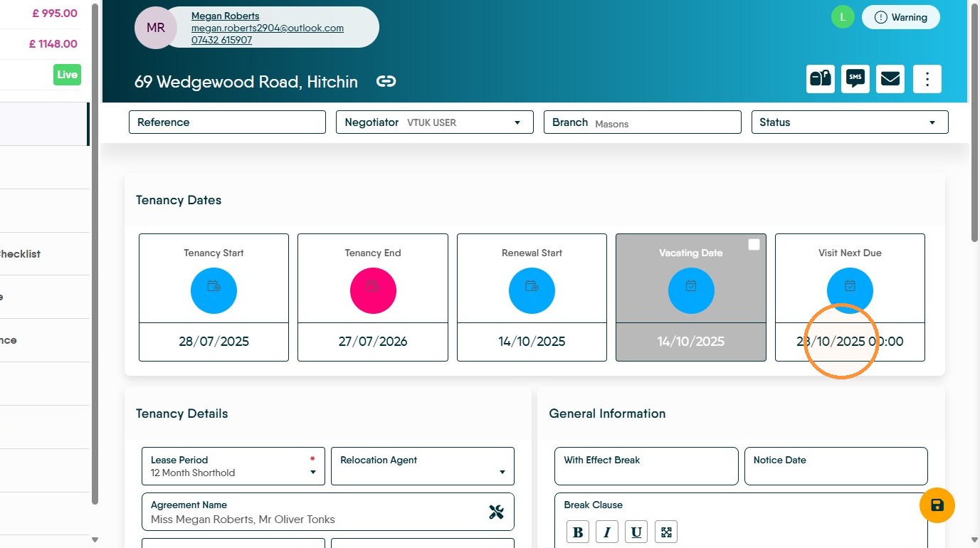Viewport: 980px width, 548px height.
Task: Open the SMS message icon
Action: click(x=855, y=79)
